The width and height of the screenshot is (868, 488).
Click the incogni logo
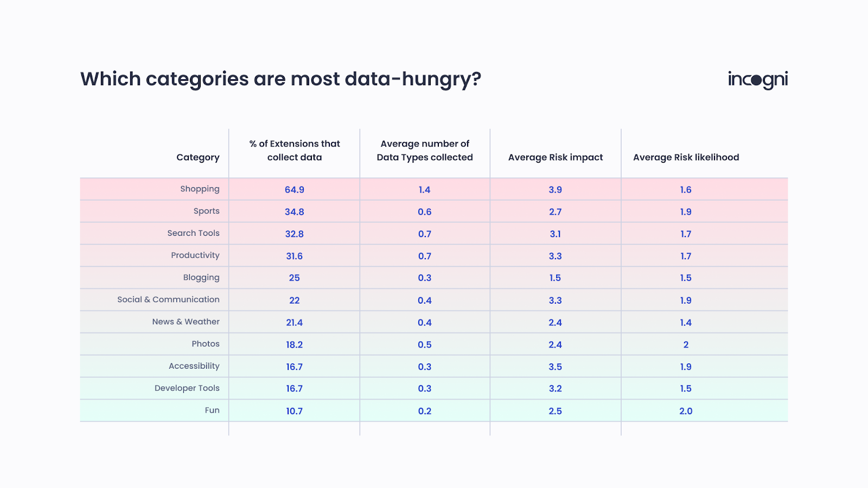click(x=758, y=80)
